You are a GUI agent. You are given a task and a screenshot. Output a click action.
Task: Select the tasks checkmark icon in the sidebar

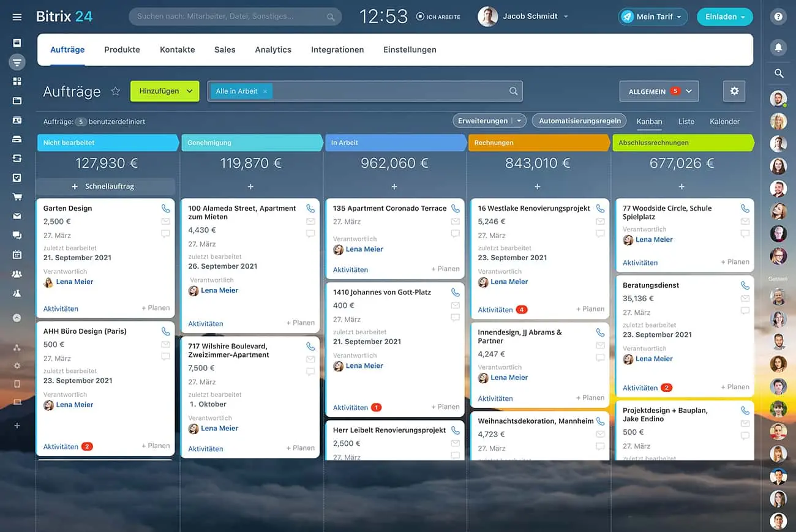point(17,177)
